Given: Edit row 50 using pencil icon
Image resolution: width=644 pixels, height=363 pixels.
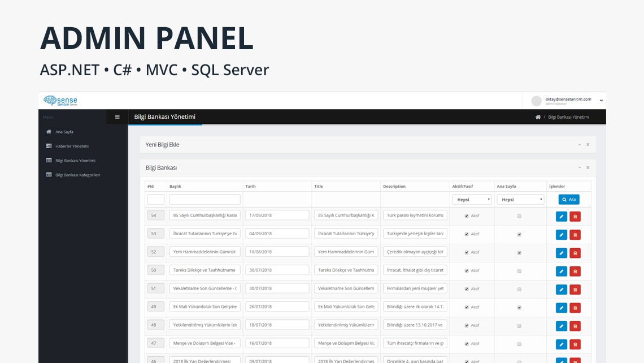Looking at the screenshot, I should (561, 271).
